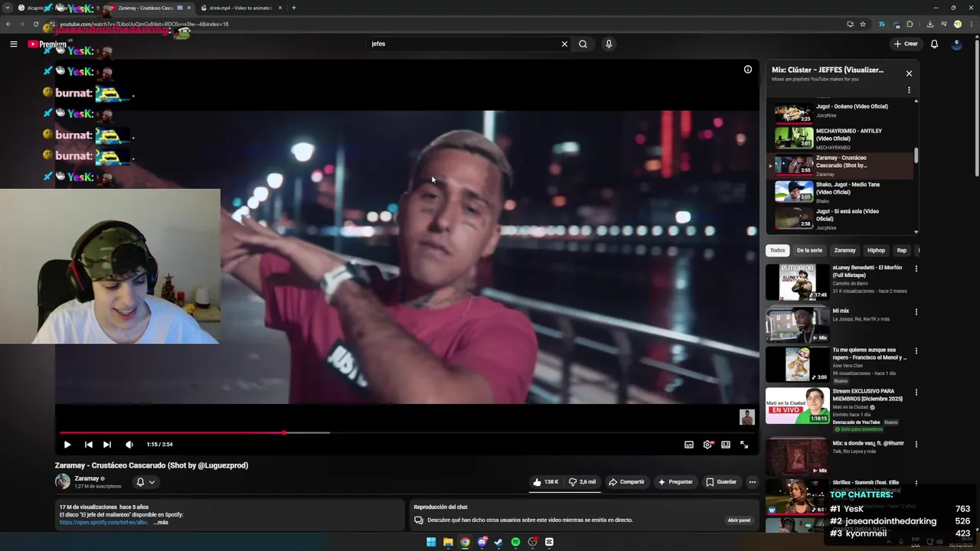
Task: Select the Zaramay filter chip
Action: click(x=844, y=250)
